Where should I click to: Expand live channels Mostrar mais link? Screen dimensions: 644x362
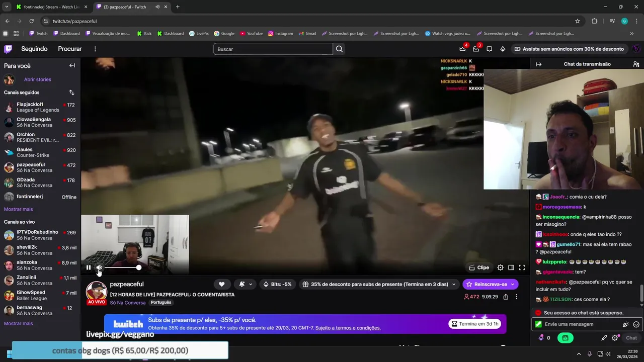point(18,323)
